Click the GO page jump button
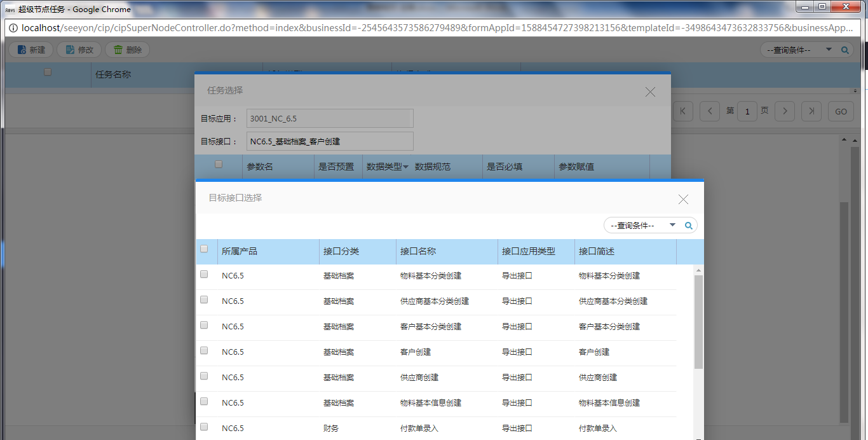The image size is (868, 440). pyautogui.click(x=841, y=111)
